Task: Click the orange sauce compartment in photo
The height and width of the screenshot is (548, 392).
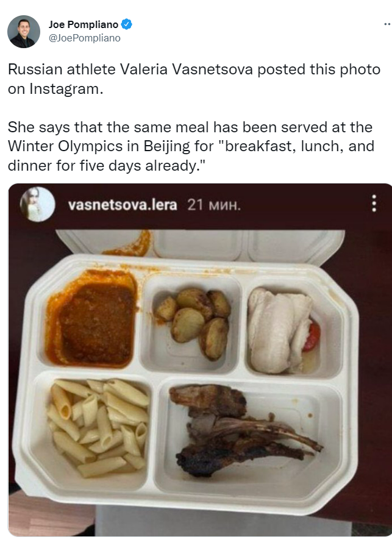Action: [92, 318]
